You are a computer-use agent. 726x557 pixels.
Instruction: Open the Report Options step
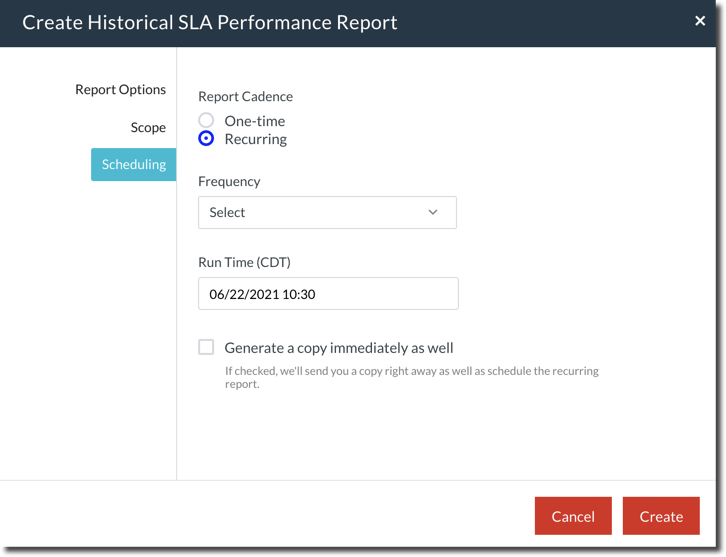[x=120, y=89]
